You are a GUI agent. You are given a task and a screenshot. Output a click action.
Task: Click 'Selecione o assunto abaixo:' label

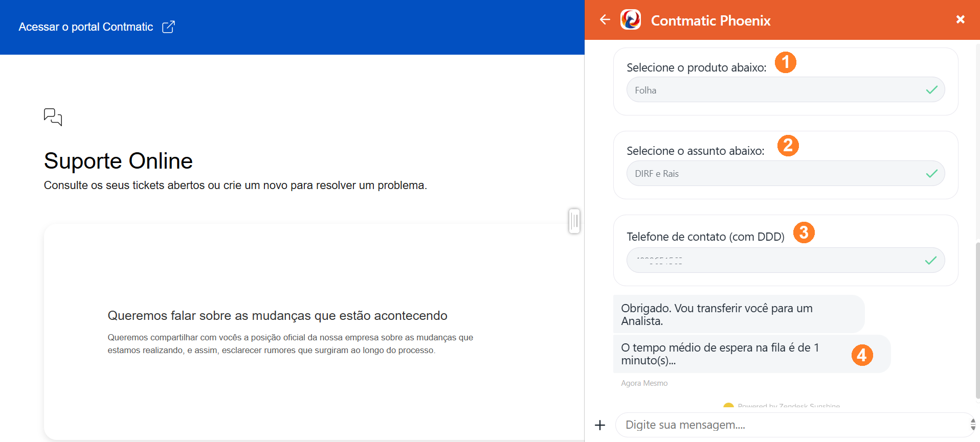coord(695,151)
